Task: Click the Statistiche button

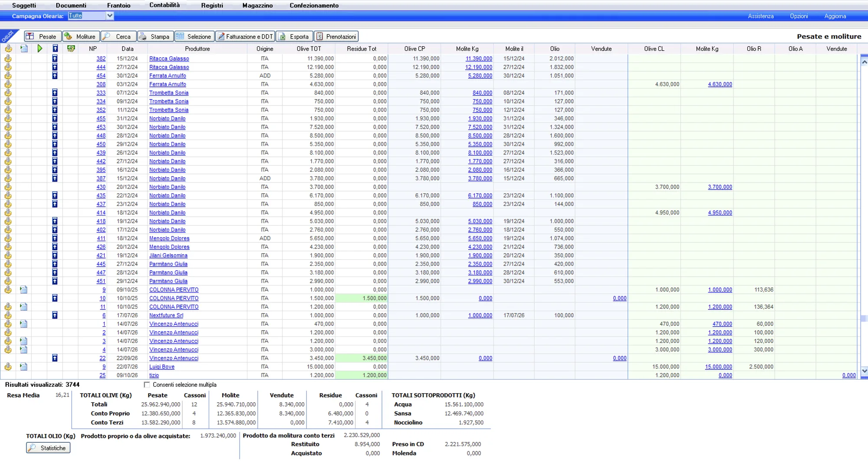Action: click(x=48, y=447)
